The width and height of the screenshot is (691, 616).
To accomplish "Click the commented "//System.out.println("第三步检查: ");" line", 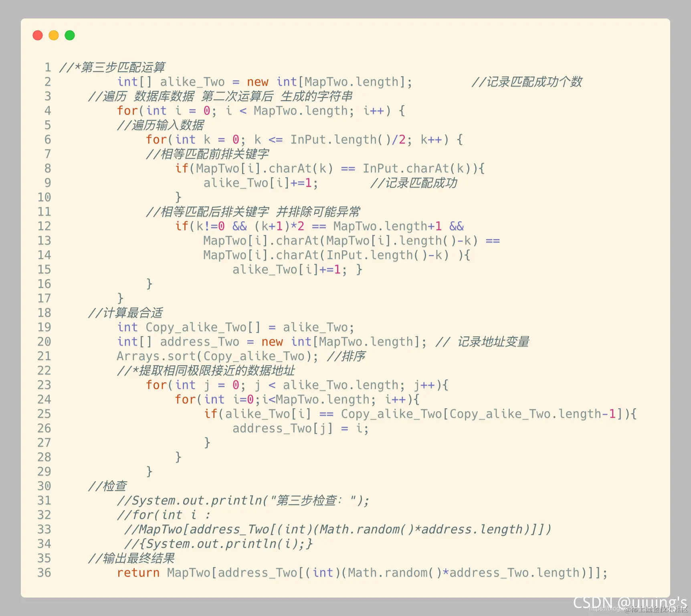I will click(243, 500).
